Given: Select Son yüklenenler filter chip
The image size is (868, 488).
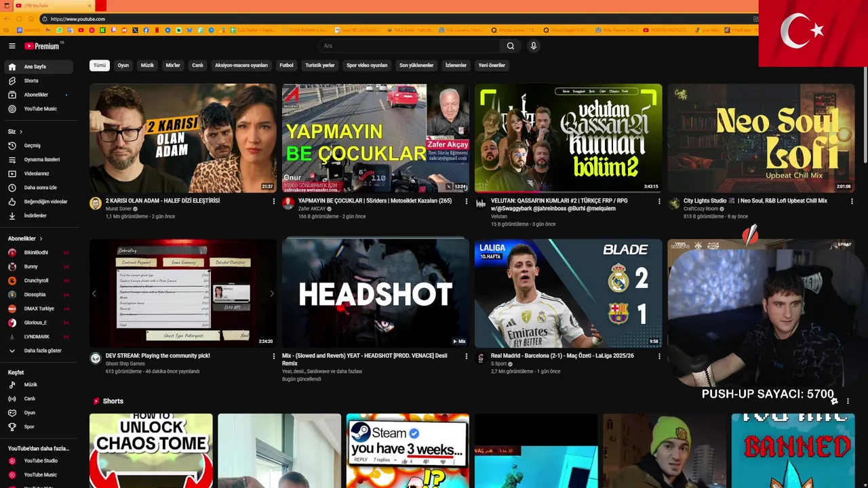Looking at the screenshot, I should pos(416,66).
